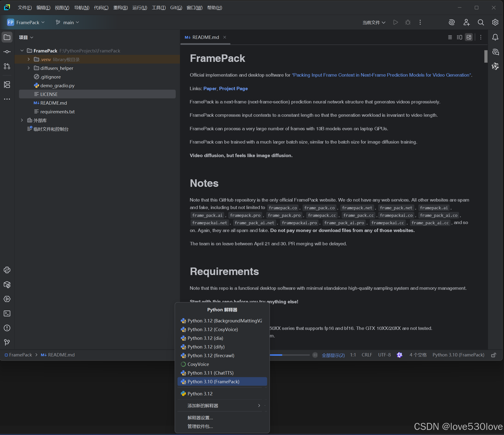The image size is (504, 435).
Task: Click the Debug bug icon
Action: (408, 22)
